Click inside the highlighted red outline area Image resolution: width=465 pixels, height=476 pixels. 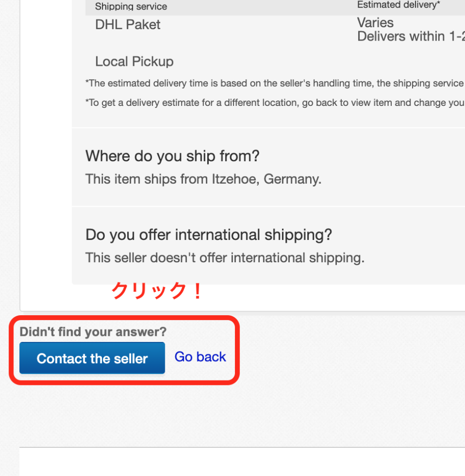click(125, 349)
